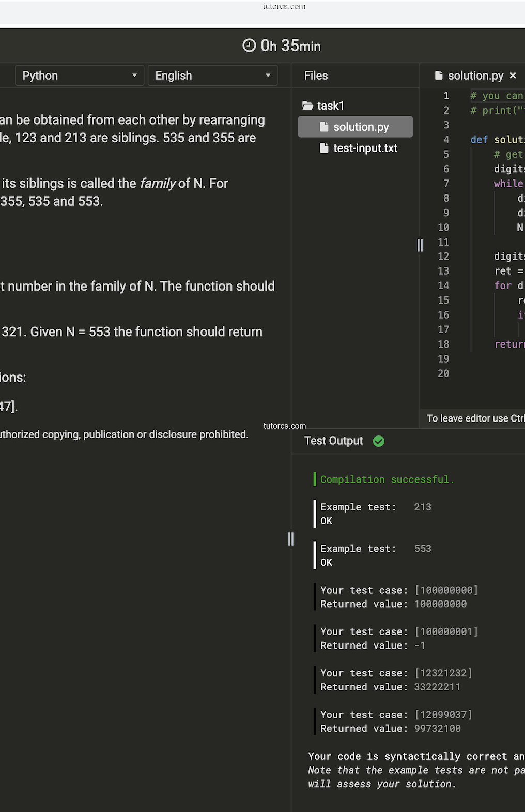This screenshot has width=525, height=812.
Task: Click test case [100000000] line
Action: (x=399, y=590)
